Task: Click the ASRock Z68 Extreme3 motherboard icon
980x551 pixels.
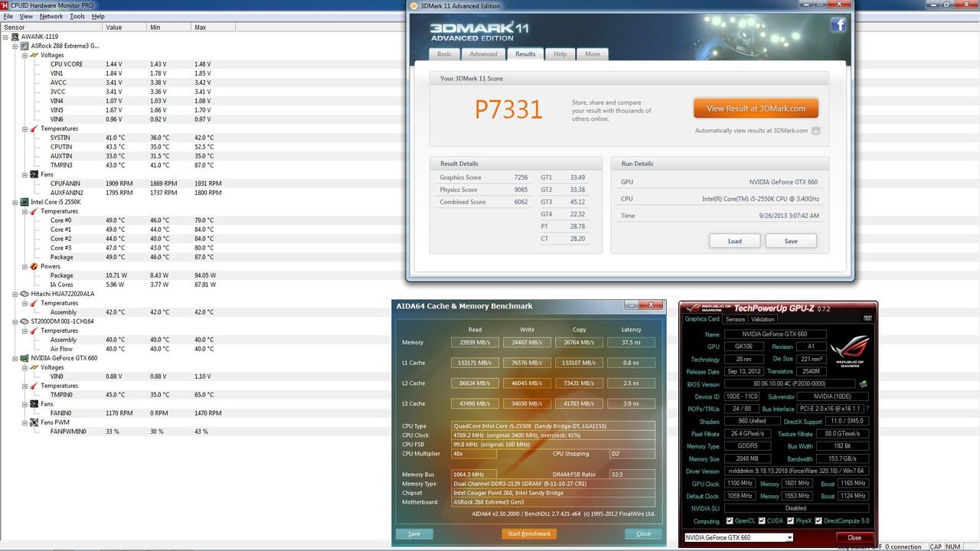Action: 24,46
